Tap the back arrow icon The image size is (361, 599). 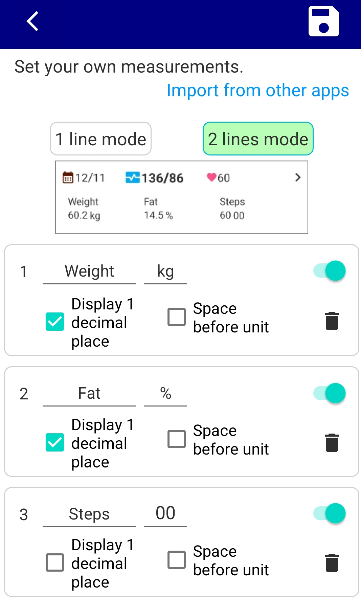coord(33,21)
